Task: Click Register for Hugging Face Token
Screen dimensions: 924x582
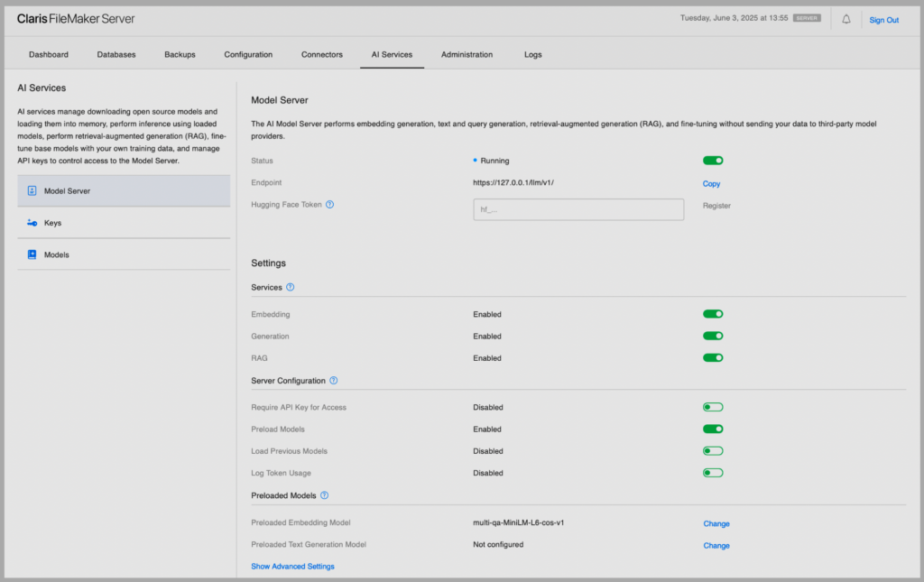Action: [716, 206]
